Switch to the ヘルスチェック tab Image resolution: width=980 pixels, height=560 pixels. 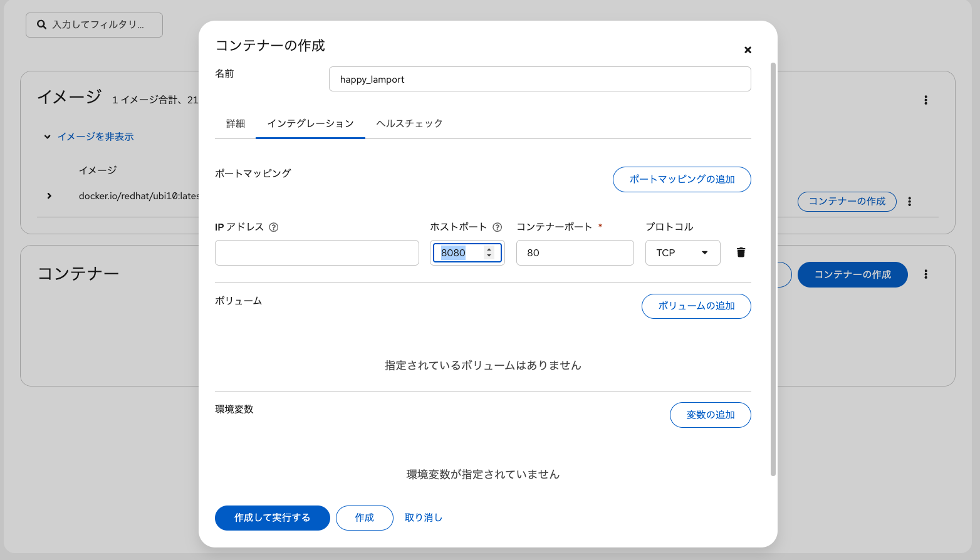[409, 123]
